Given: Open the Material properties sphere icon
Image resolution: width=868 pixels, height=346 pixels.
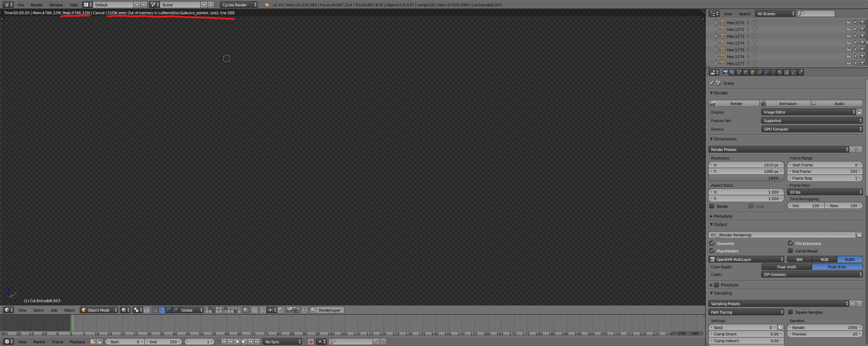Looking at the screenshot, I should click(x=780, y=72).
